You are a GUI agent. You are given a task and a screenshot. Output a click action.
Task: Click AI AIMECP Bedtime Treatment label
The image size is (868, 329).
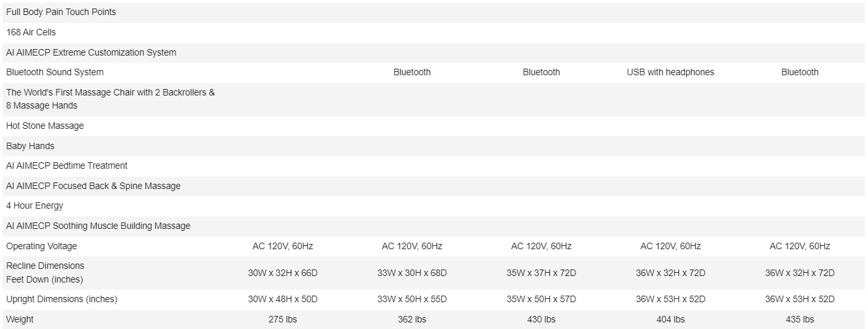pyautogui.click(x=67, y=165)
